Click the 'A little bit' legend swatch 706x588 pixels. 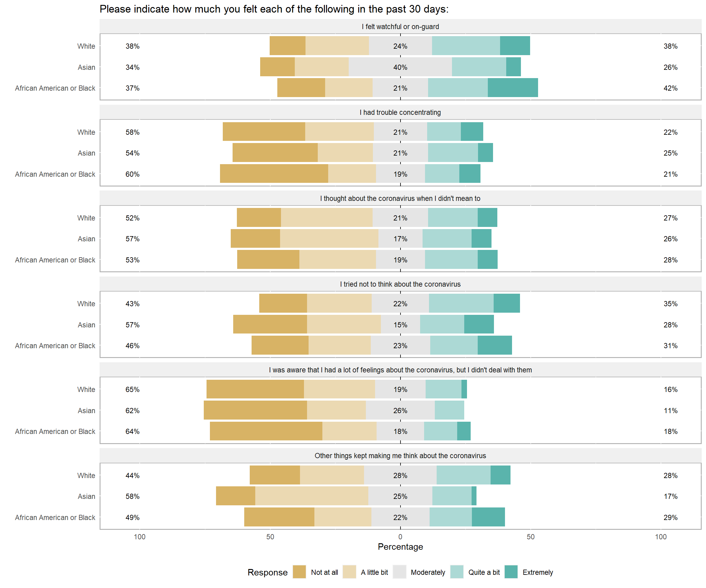349,572
